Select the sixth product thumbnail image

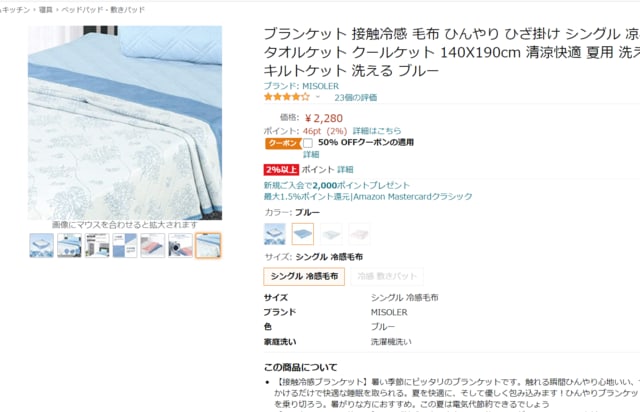[180, 245]
